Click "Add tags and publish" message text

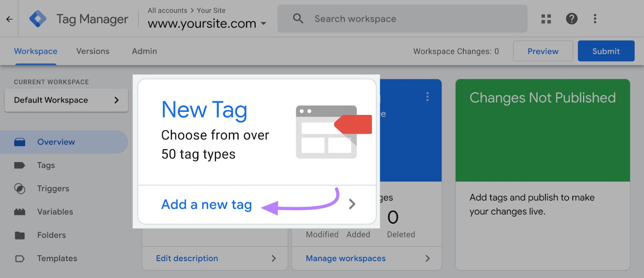click(x=532, y=204)
